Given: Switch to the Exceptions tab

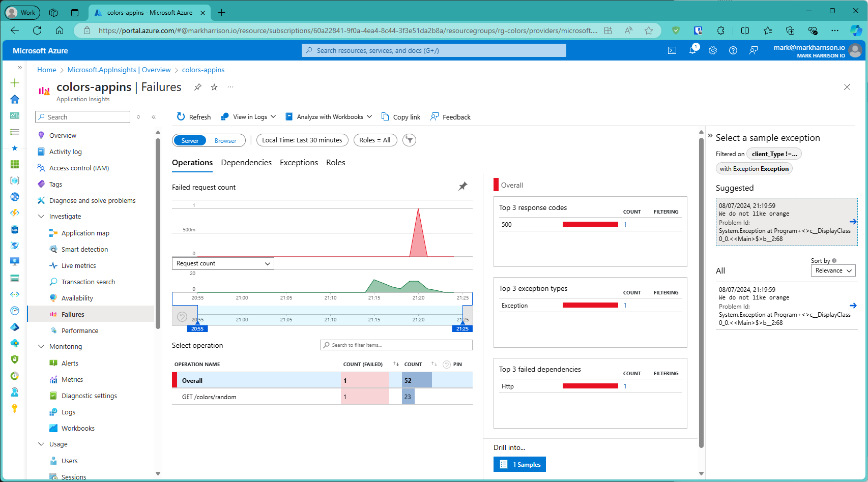Looking at the screenshot, I should (299, 163).
